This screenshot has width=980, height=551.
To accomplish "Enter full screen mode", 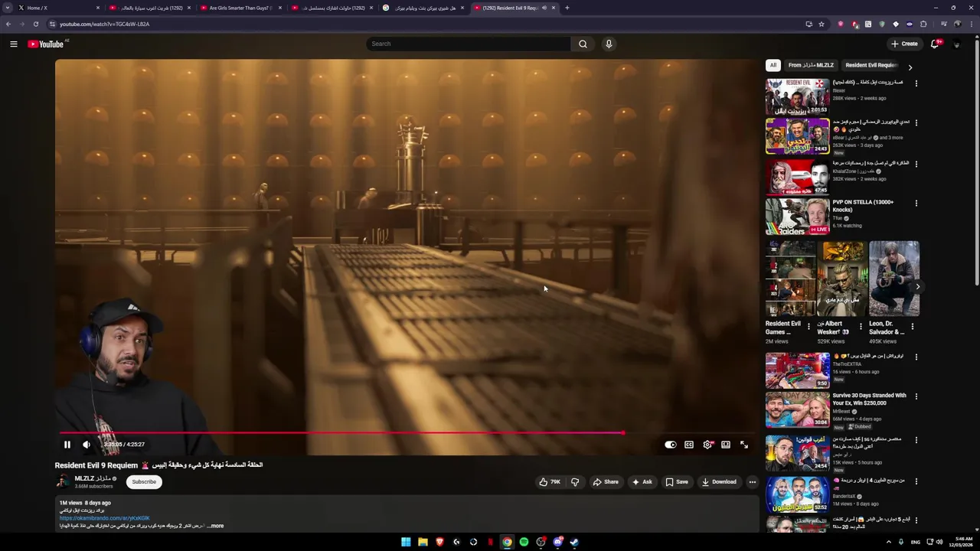I will [744, 445].
